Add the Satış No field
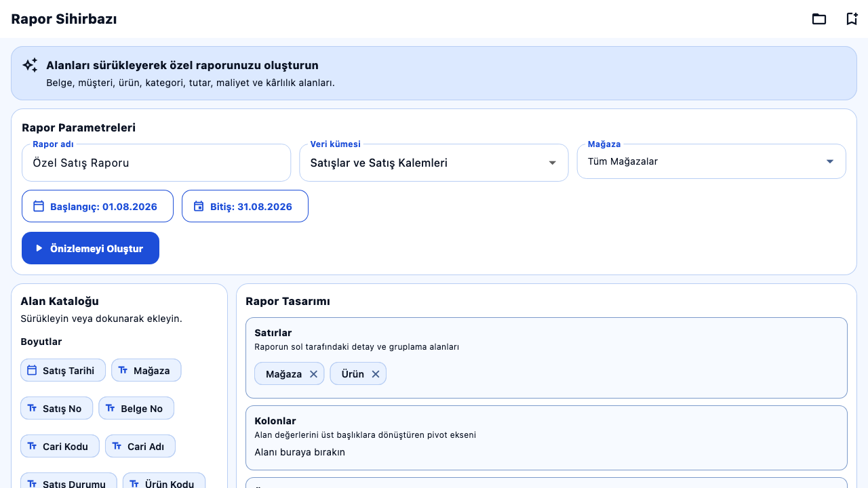 click(57, 408)
